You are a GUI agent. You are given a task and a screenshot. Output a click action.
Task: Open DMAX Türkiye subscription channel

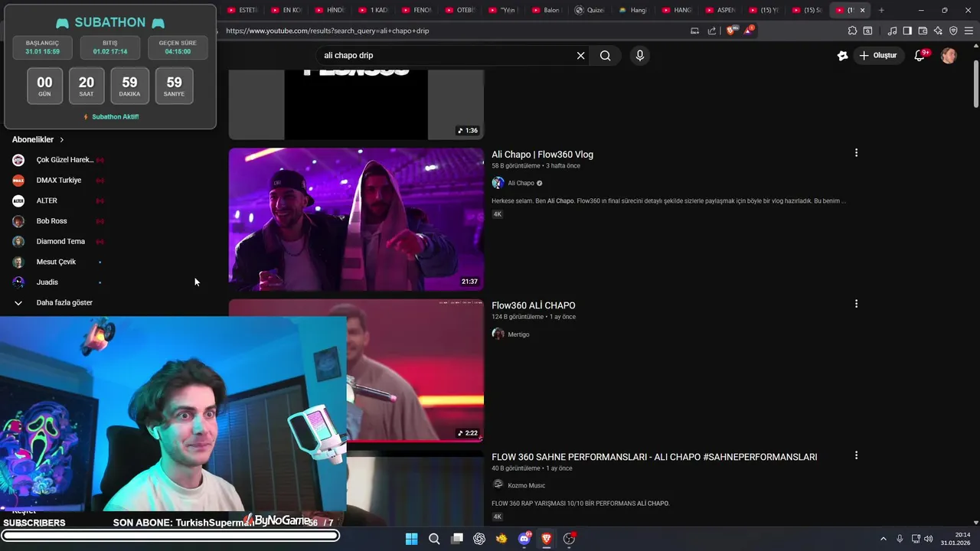57,180
